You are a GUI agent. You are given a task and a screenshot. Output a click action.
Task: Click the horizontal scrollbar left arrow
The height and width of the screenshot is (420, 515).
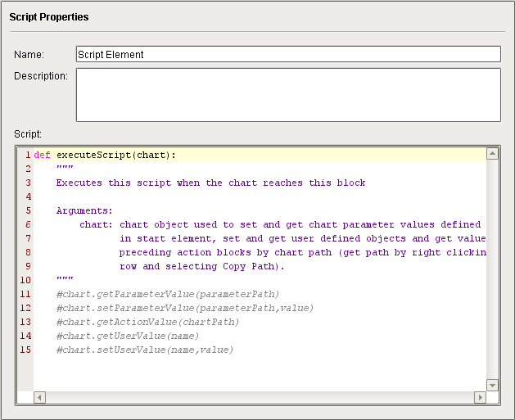pos(39,397)
